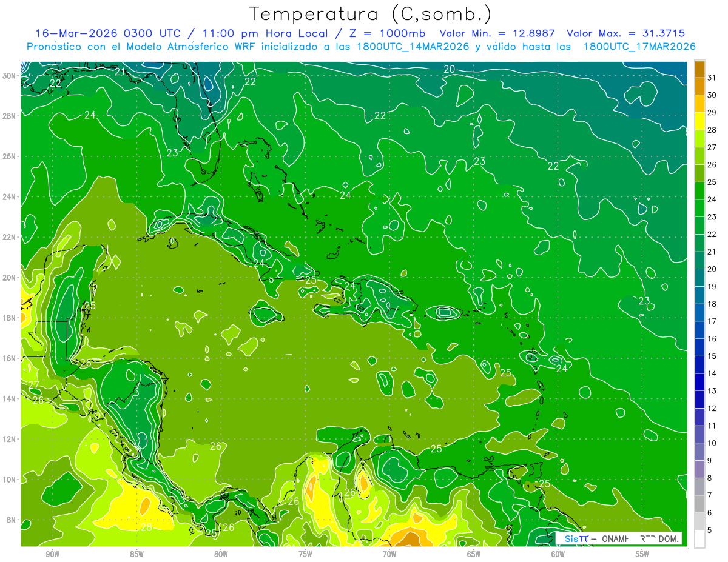Click the 10N latitude axis label

click(x=10, y=480)
